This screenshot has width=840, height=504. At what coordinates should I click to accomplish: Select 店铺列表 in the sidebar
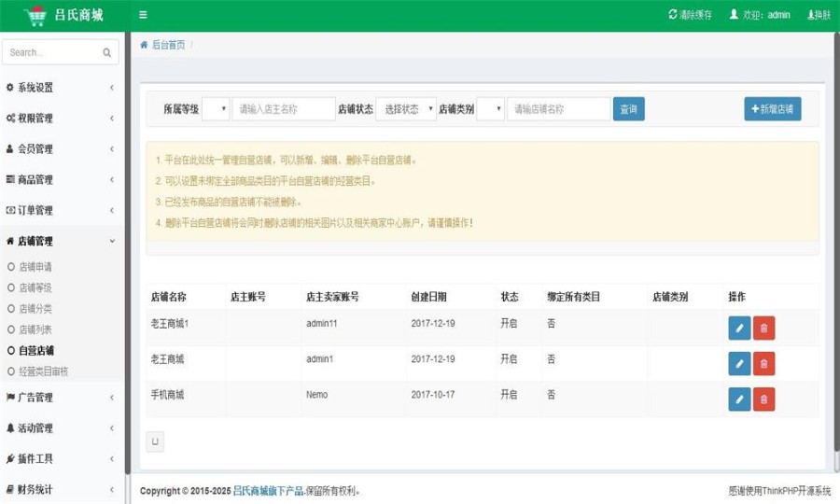click(x=35, y=329)
